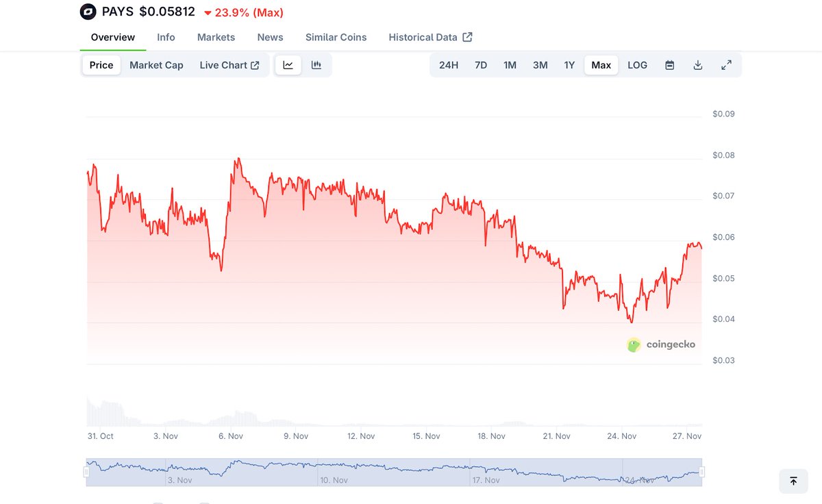Toggle the LOG scale option
Viewport: 822px width, 504px height.
(x=637, y=65)
